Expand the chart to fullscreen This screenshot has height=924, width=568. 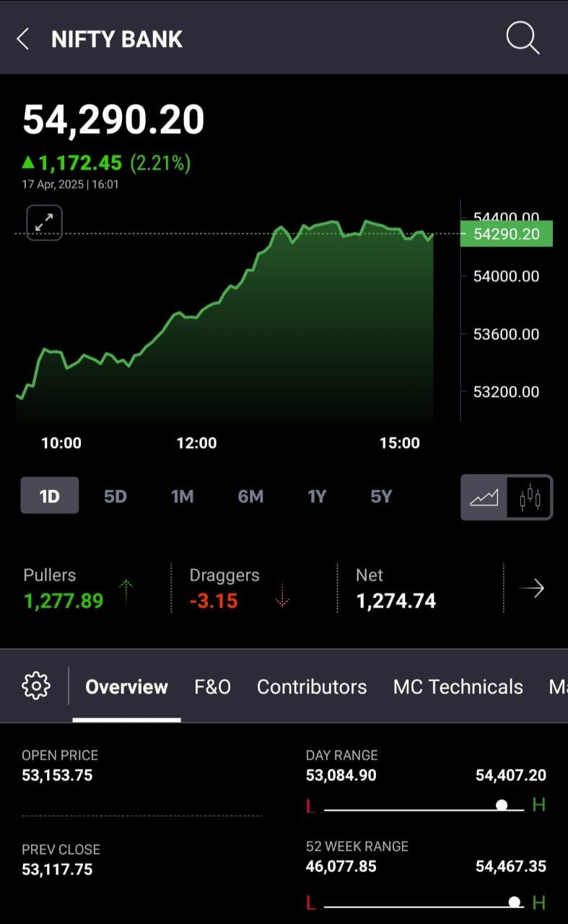pyautogui.click(x=45, y=223)
